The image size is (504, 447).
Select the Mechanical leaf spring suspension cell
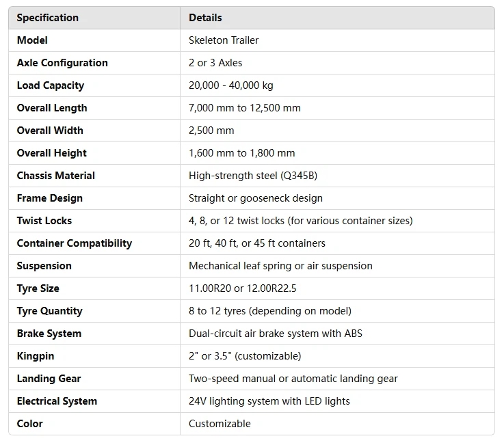point(282,266)
